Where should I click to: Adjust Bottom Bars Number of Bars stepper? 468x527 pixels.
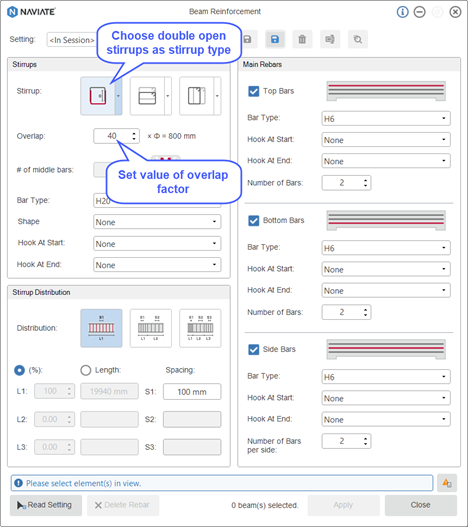pos(365,312)
